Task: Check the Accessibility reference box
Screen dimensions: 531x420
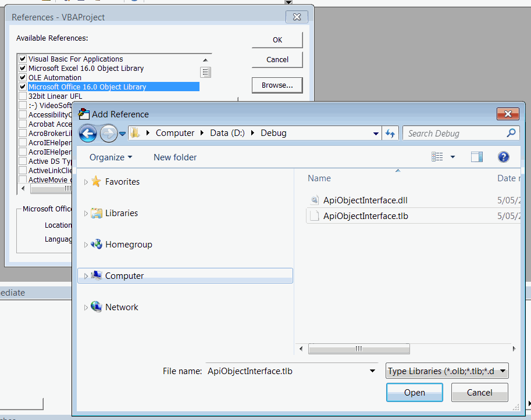Action: coord(23,114)
